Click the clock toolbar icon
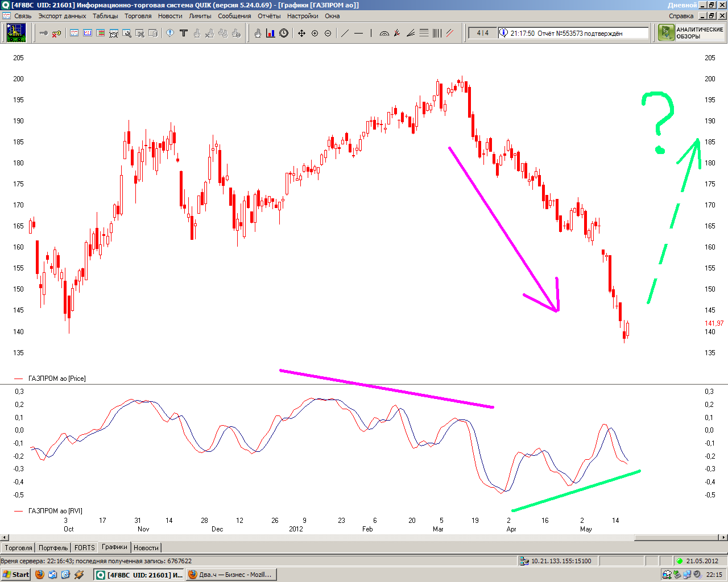The height and width of the screenshot is (582, 728). pos(284,34)
